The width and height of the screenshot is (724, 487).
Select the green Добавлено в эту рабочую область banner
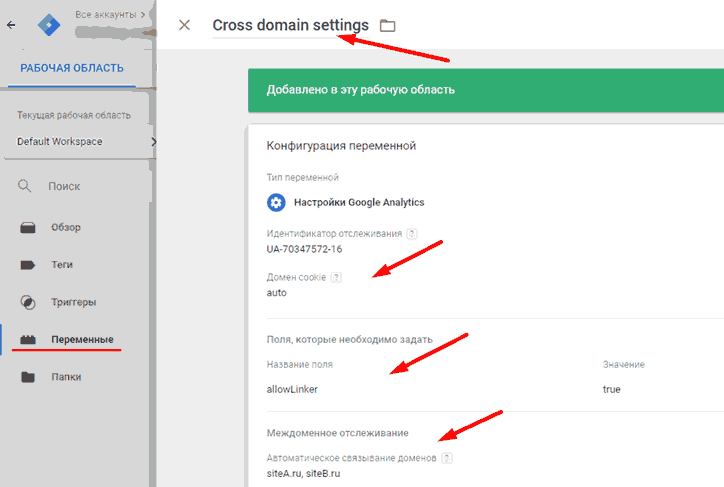pos(486,90)
